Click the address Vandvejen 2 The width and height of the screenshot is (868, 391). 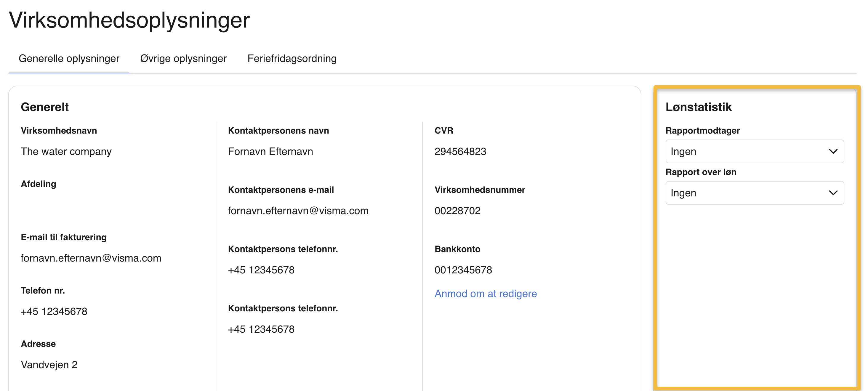pyautogui.click(x=49, y=364)
